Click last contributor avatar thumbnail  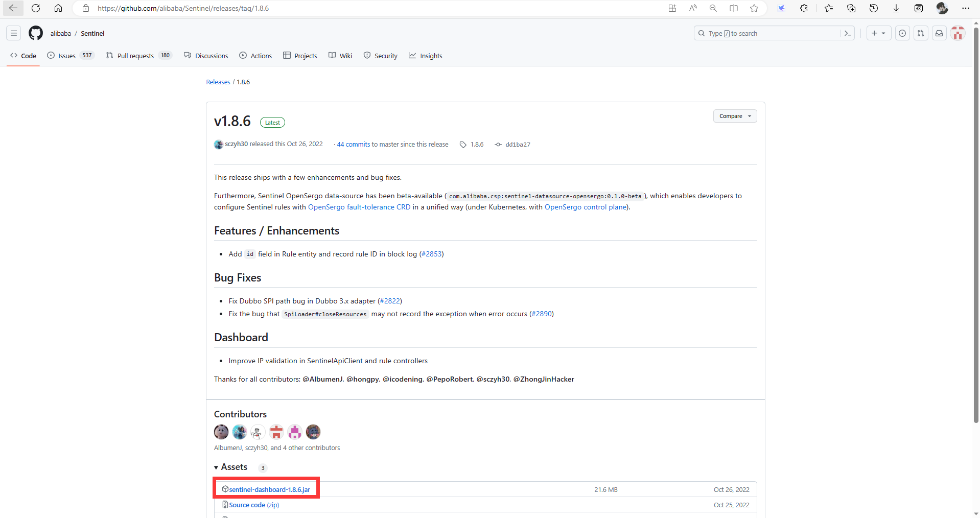(313, 432)
